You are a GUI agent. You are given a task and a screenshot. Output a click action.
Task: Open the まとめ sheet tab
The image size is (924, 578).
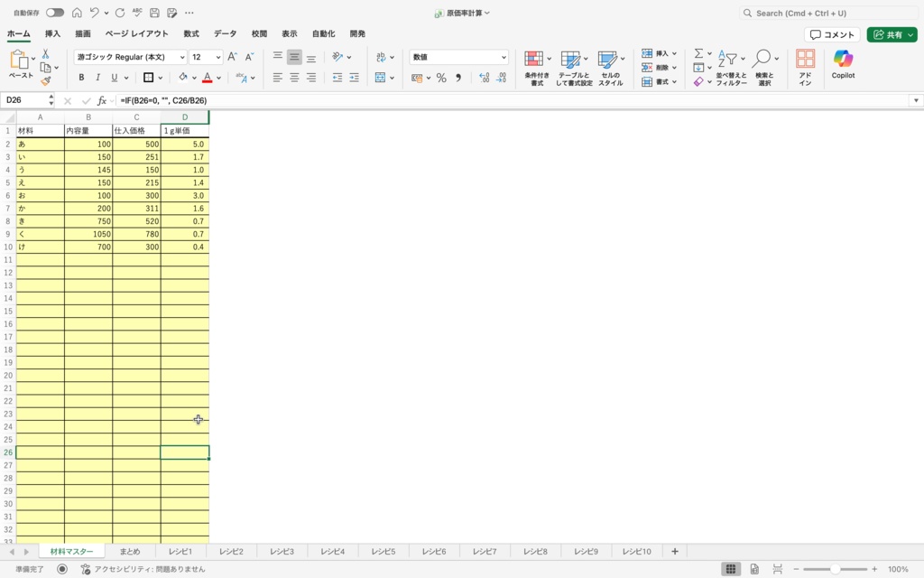click(130, 552)
